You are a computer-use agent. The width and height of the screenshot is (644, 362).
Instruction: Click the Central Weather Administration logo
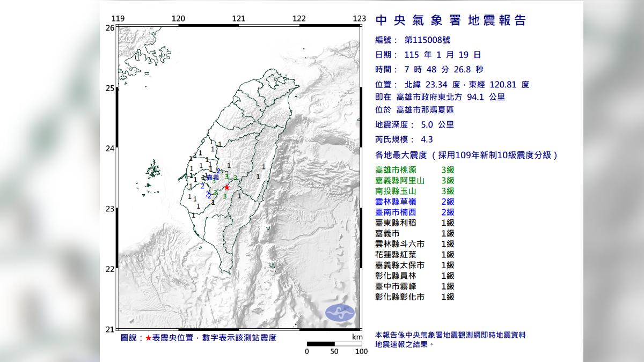(x=340, y=314)
